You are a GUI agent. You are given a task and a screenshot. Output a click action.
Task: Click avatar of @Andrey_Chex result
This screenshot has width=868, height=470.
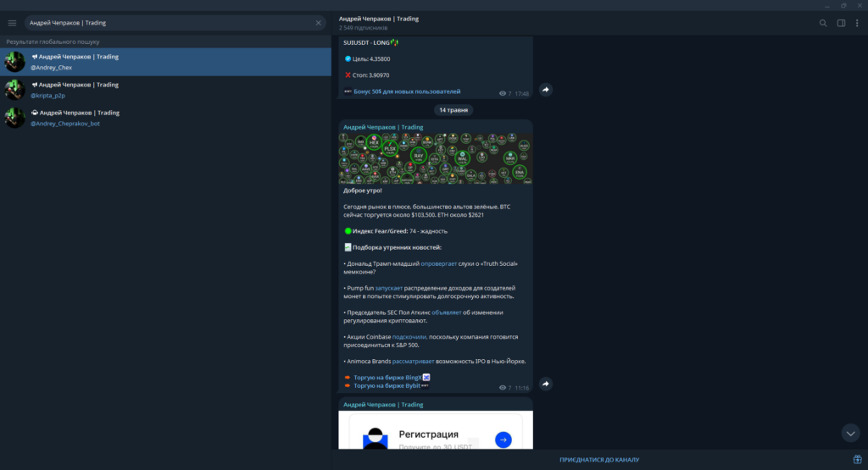tap(15, 62)
